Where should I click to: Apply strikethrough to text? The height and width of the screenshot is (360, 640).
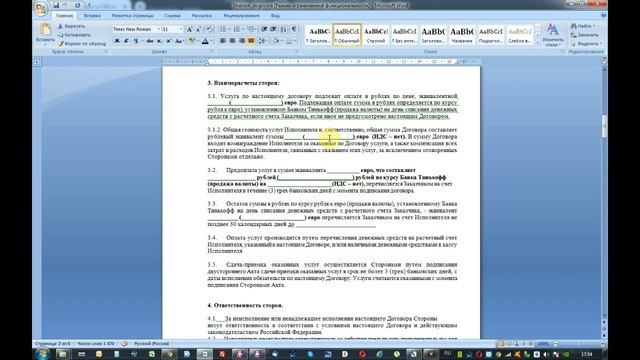click(150, 41)
